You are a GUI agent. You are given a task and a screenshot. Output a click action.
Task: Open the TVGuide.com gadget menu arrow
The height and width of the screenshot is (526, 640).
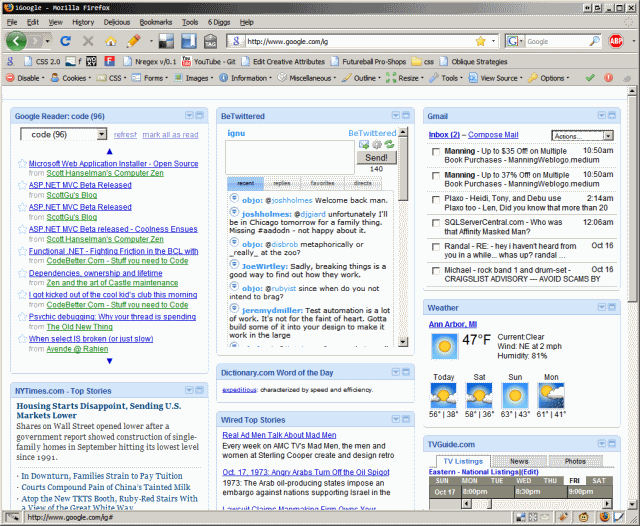pos(602,444)
